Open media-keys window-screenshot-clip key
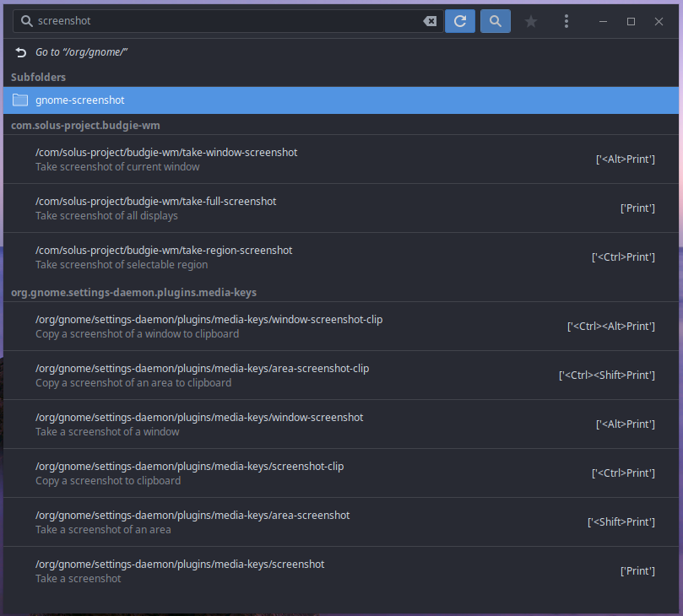Image resolution: width=683 pixels, height=616 pixels. [338, 327]
